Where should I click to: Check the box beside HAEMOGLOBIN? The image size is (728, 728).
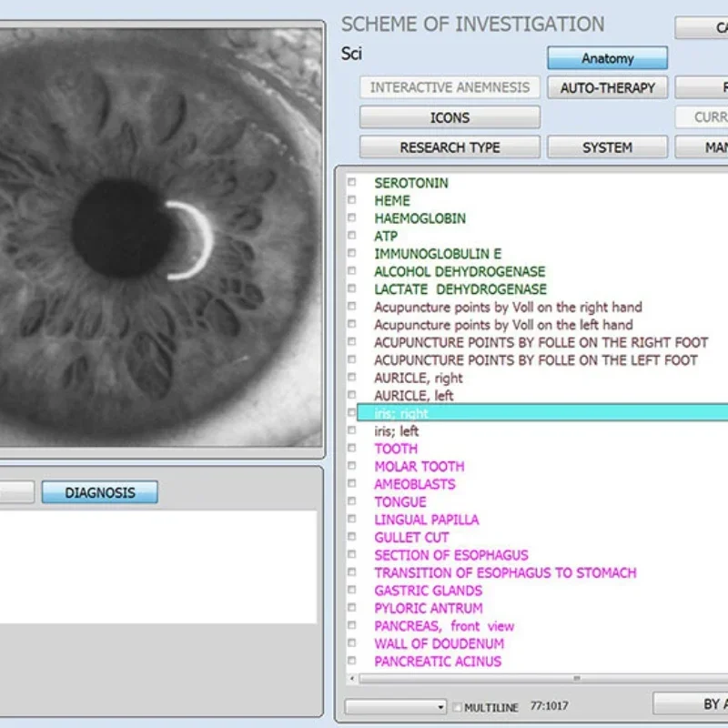(351, 218)
